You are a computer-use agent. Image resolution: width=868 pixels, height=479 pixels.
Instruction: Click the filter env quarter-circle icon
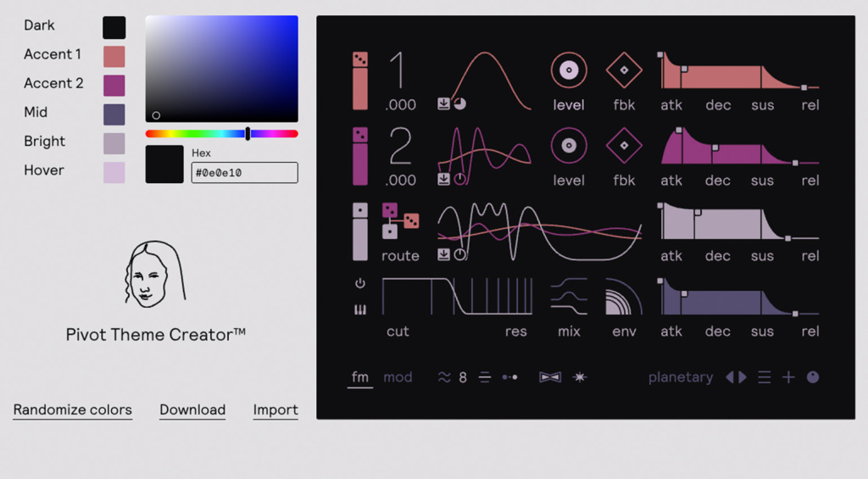coord(624,298)
